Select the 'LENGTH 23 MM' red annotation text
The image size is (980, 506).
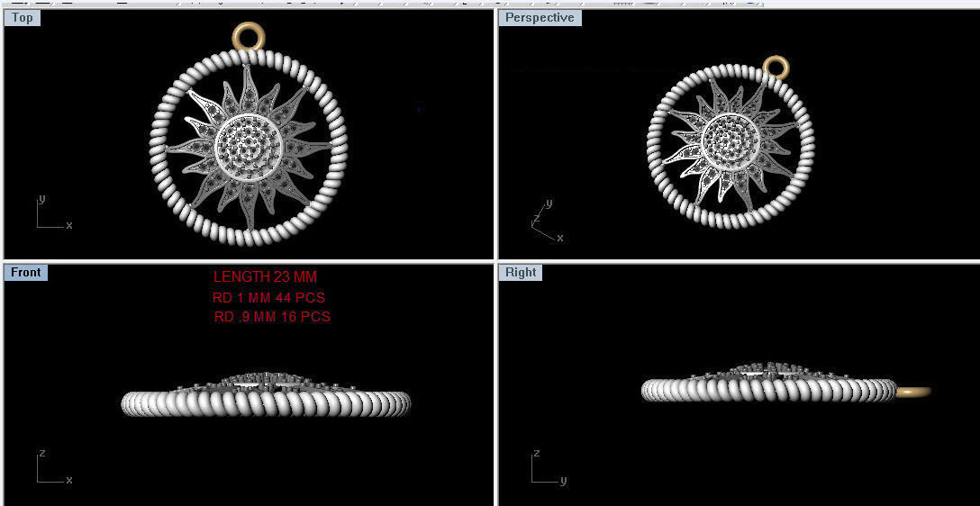tap(266, 276)
